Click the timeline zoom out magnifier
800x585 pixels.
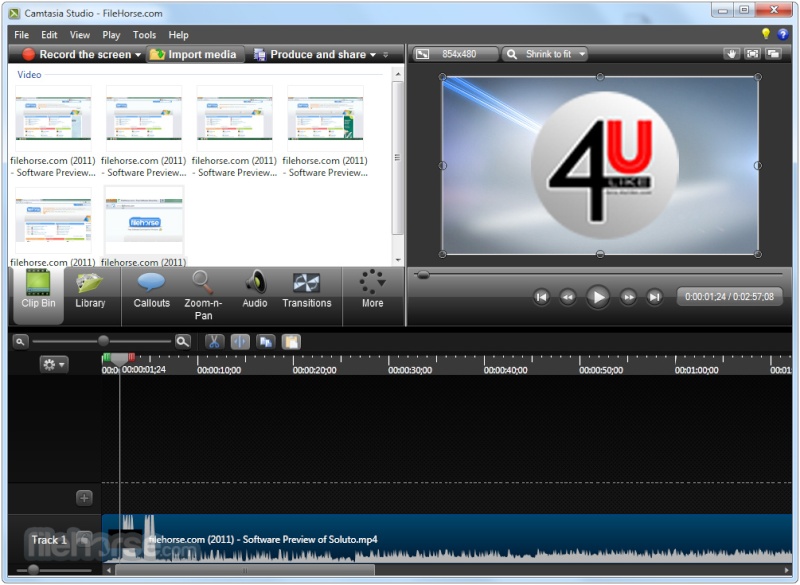[20, 342]
